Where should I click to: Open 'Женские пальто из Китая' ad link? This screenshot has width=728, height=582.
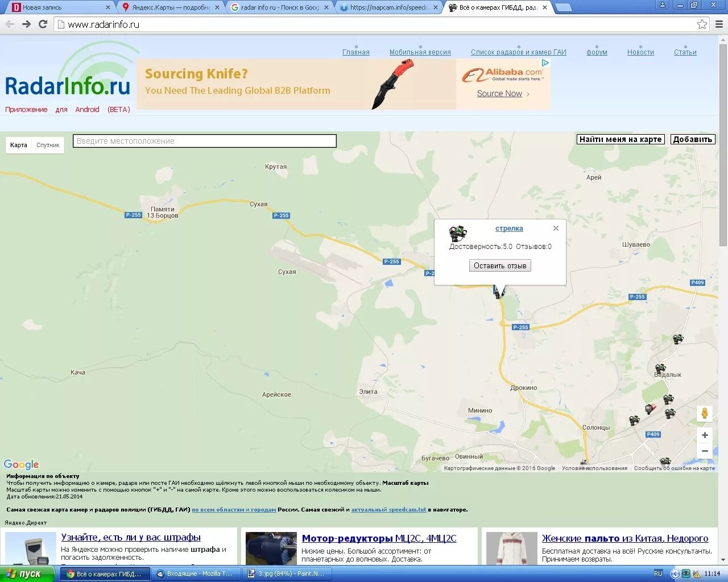(625, 538)
